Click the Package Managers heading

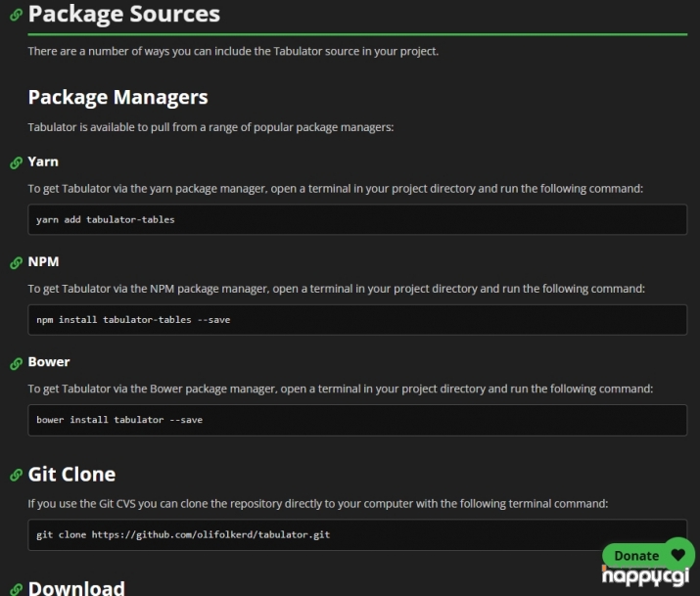(117, 97)
